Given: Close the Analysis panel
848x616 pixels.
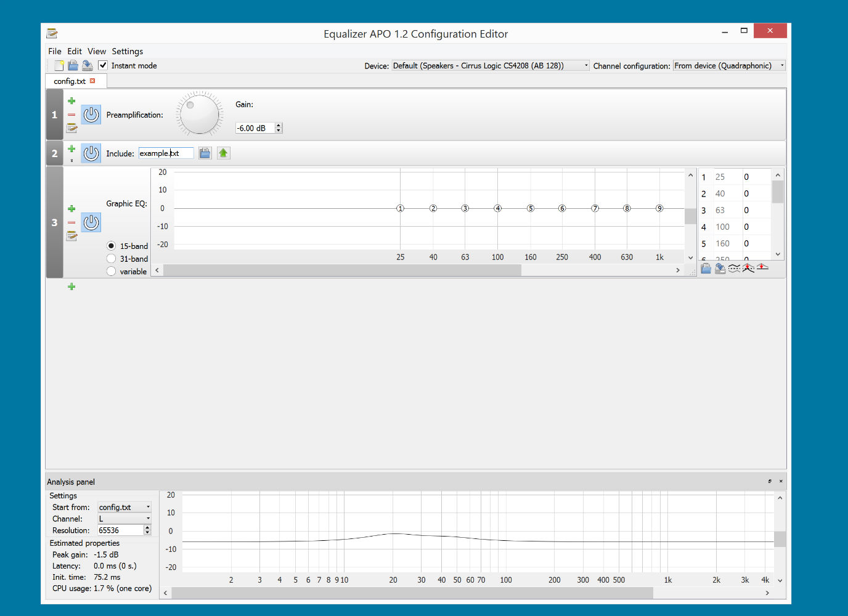Looking at the screenshot, I should 781,481.
